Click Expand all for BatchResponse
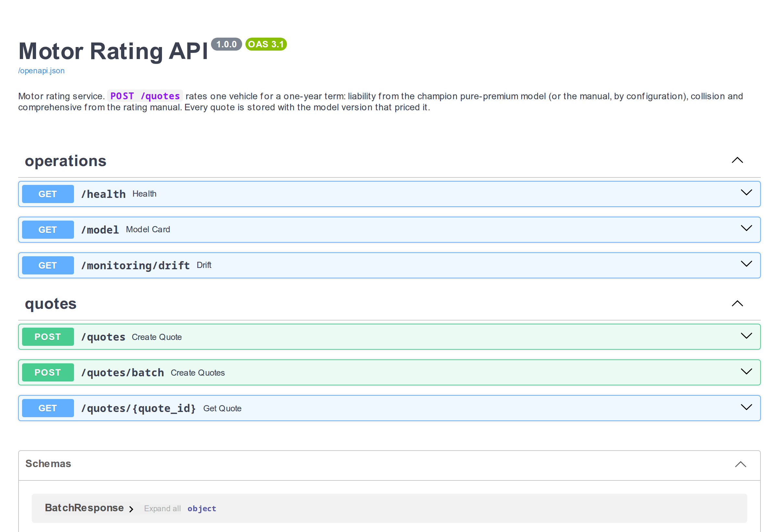779x532 pixels. (x=162, y=509)
